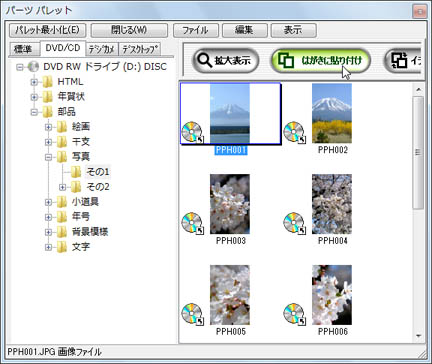
Task: Expand the 背景模様 folder node
Action: (x=48, y=232)
